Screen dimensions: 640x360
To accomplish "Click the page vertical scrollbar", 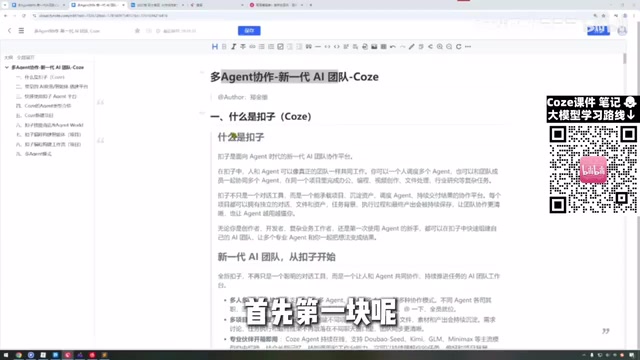I will click(x=624, y=59).
